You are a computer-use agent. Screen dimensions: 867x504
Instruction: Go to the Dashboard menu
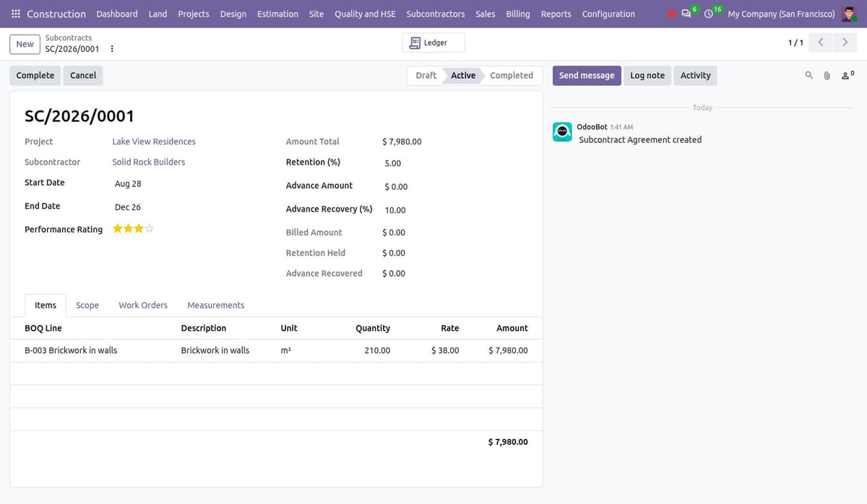tap(117, 14)
